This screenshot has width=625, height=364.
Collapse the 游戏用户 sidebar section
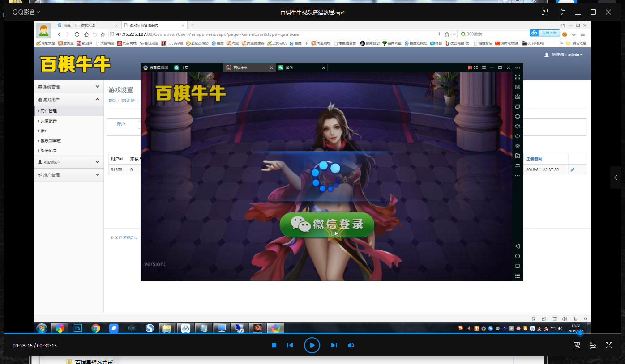[69, 99]
